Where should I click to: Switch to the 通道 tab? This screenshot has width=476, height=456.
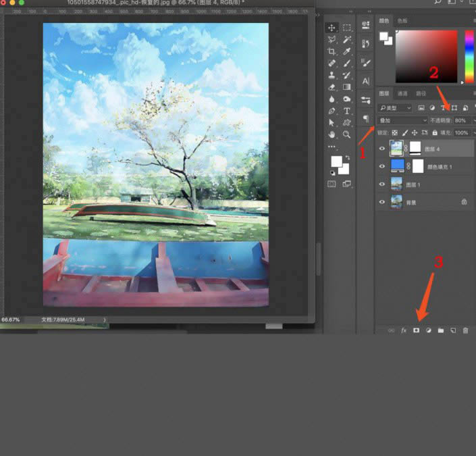[x=402, y=94]
